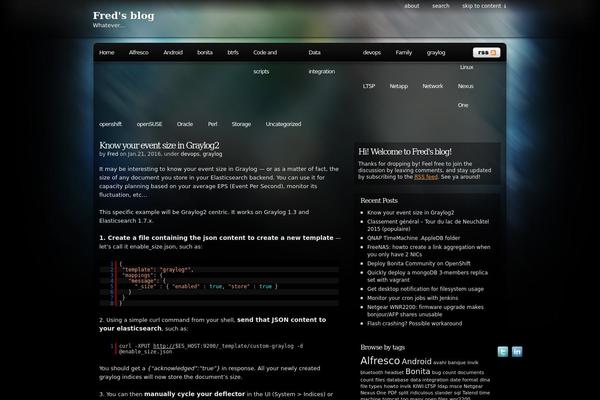Open the openshift category in the navigation menu
Screen dimensions: 600x400
(110, 124)
